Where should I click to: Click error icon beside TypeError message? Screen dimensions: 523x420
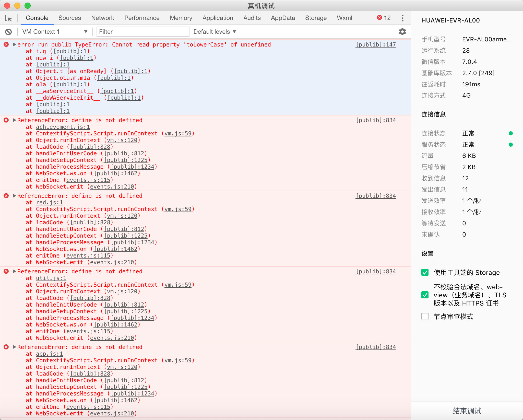[x=6, y=44]
